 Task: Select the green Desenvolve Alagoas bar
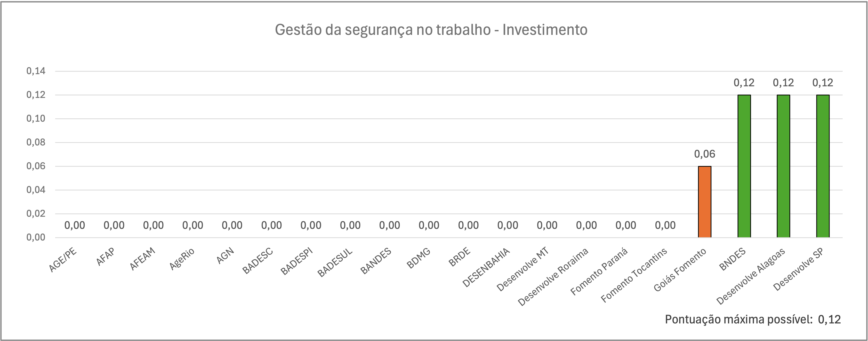click(783, 166)
